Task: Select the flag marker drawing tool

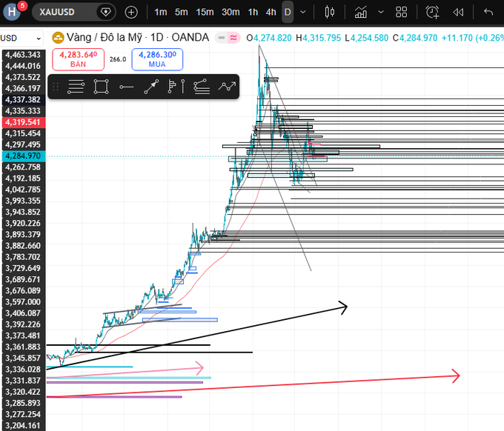Action: point(172,87)
